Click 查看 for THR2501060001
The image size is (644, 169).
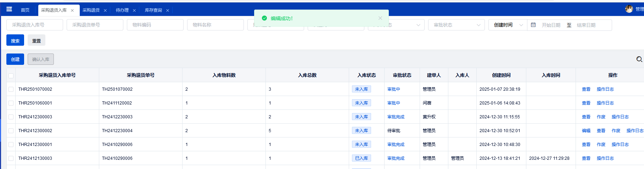pos(586,103)
